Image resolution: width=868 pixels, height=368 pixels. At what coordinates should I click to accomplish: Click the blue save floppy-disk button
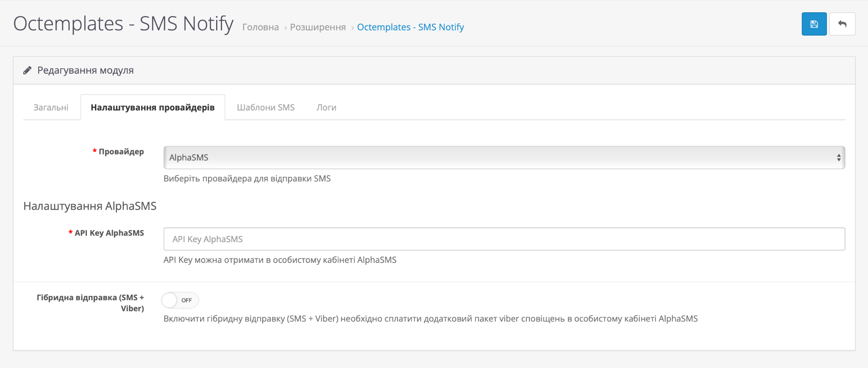coord(814,24)
